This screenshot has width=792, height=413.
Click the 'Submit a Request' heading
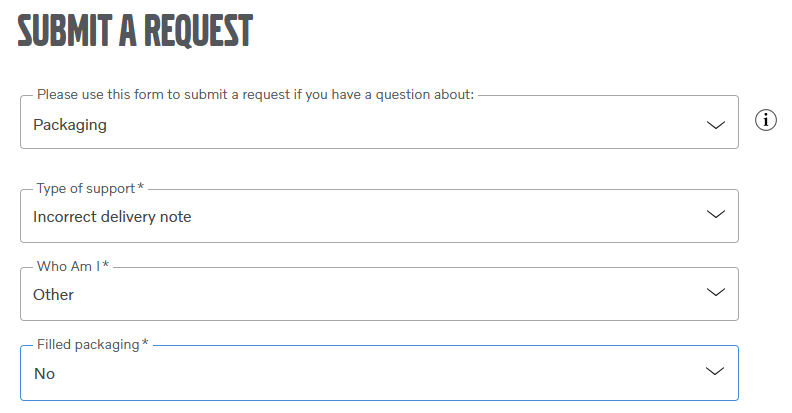pos(135,32)
